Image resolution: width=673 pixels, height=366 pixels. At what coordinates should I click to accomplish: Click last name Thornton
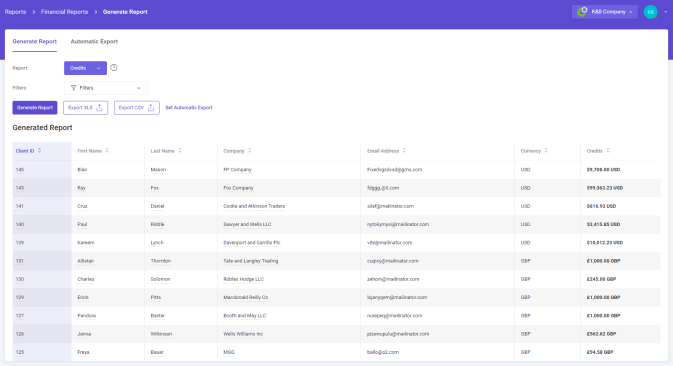[x=161, y=261]
